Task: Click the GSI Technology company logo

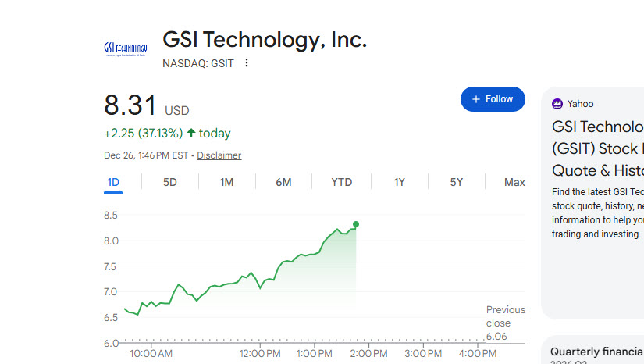Action: pos(125,49)
